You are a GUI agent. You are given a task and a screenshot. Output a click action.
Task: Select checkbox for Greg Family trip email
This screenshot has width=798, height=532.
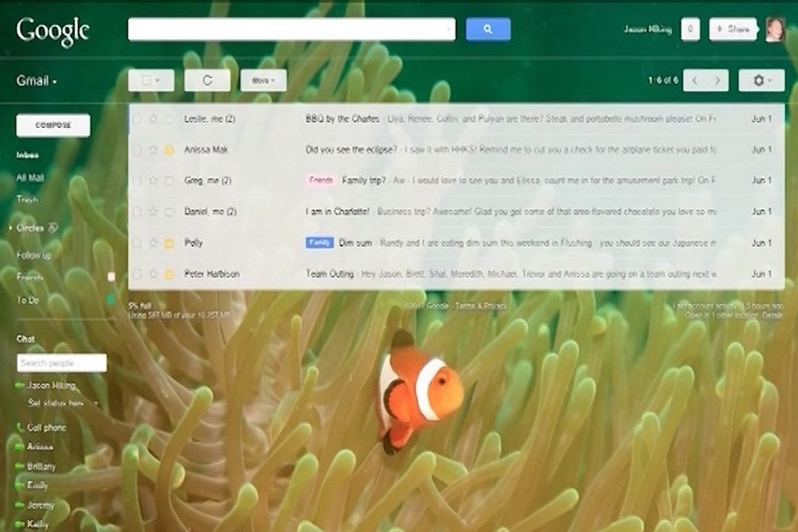pos(137,181)
